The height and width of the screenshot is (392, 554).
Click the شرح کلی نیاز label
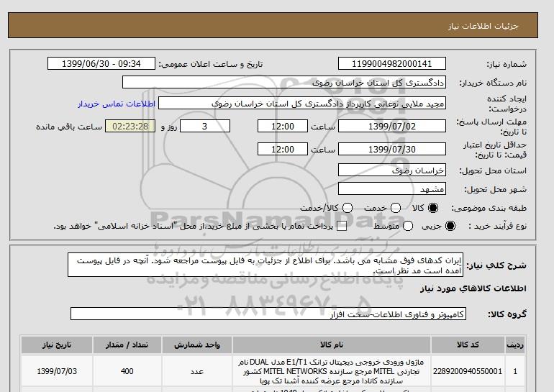click(496, 265)
